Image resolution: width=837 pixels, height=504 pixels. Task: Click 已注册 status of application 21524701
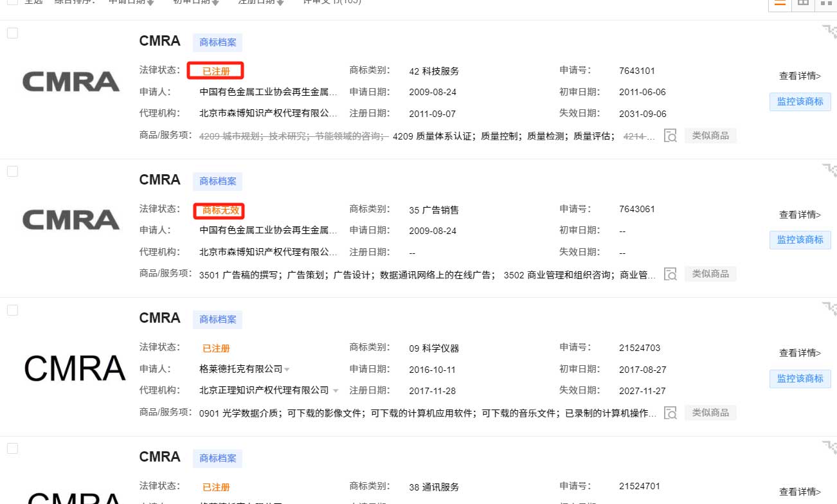pyautogui.click(x=216, y=487)
